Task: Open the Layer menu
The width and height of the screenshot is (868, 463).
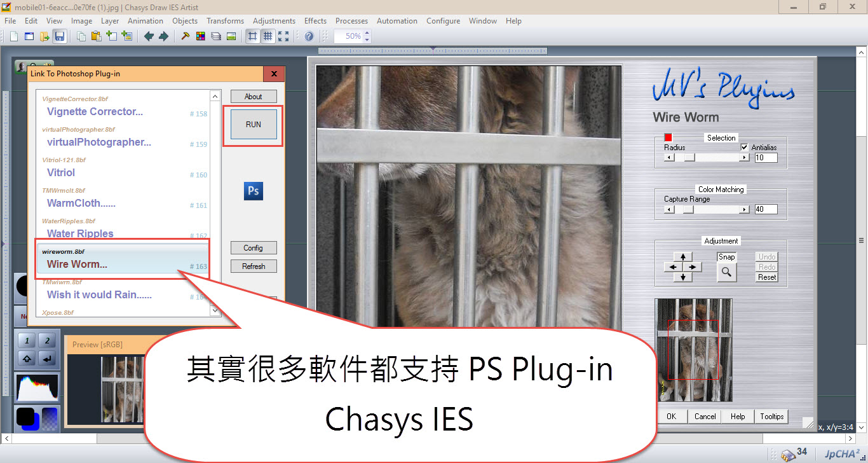Action: pyautogui.click(x=110, y=21)
